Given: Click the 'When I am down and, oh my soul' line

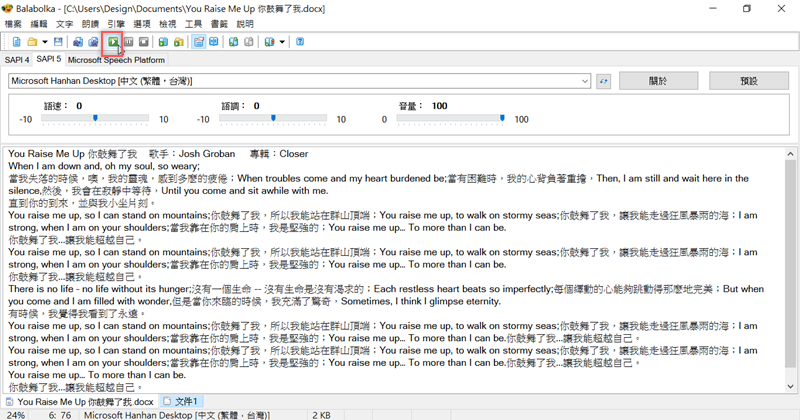Looking at the screenshot, I should [x=104, y=166].
